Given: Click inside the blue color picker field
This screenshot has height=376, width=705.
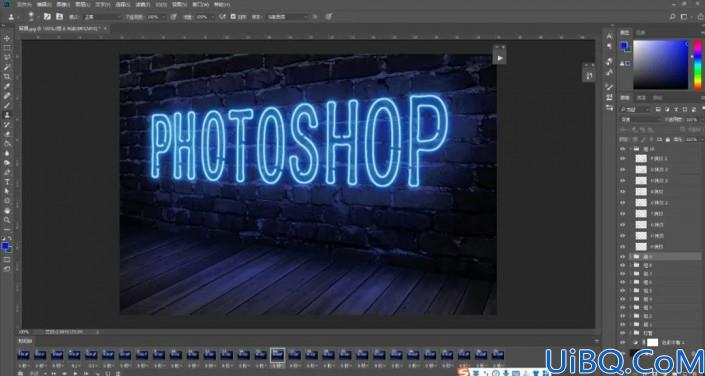Looking at the screenshot, I should coord(660,65).
